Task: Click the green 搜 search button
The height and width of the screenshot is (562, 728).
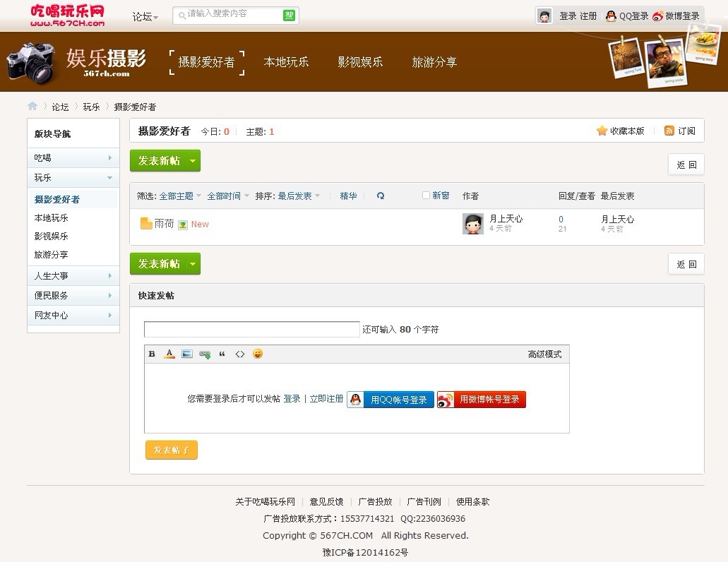Action: [x=288, y=14]
